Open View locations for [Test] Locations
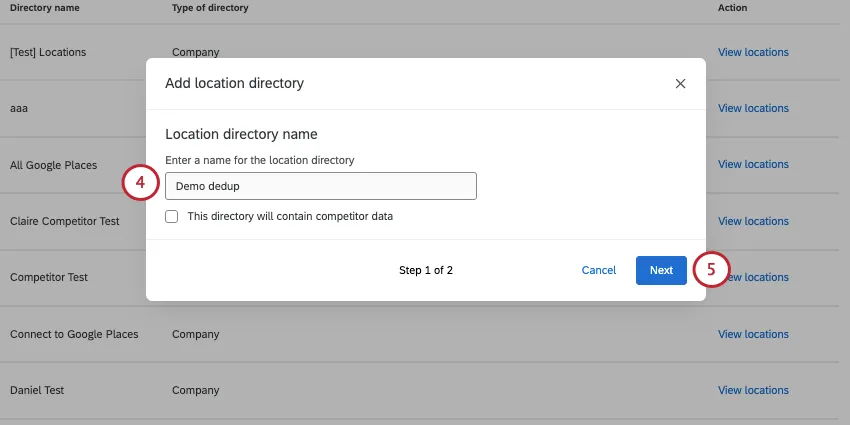 (753, 52)
